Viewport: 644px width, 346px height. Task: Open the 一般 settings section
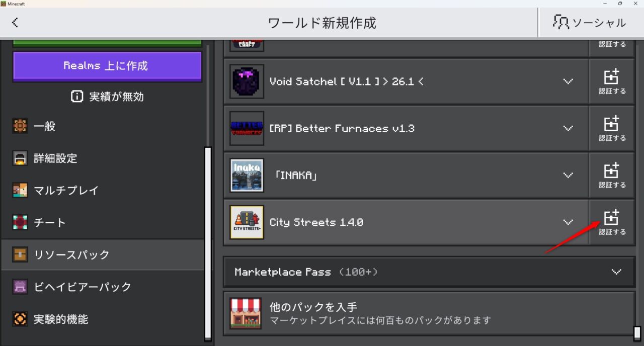(x=103, y=126)
